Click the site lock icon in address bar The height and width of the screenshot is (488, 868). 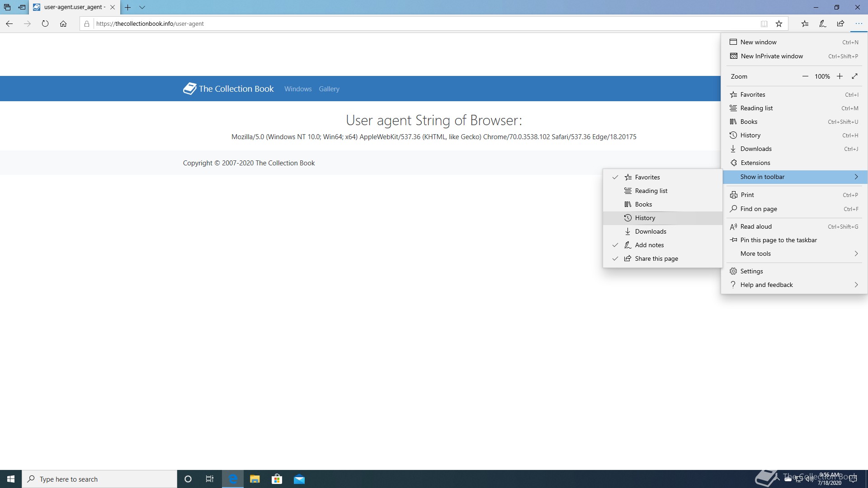click(87, 23)
